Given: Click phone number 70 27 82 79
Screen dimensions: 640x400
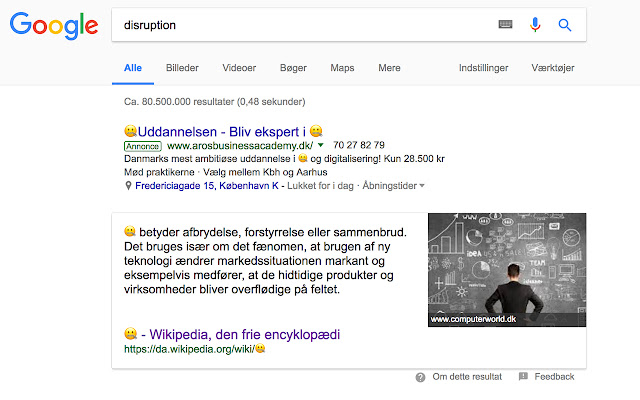Looking at the screenshot, I should coord(359,145).
